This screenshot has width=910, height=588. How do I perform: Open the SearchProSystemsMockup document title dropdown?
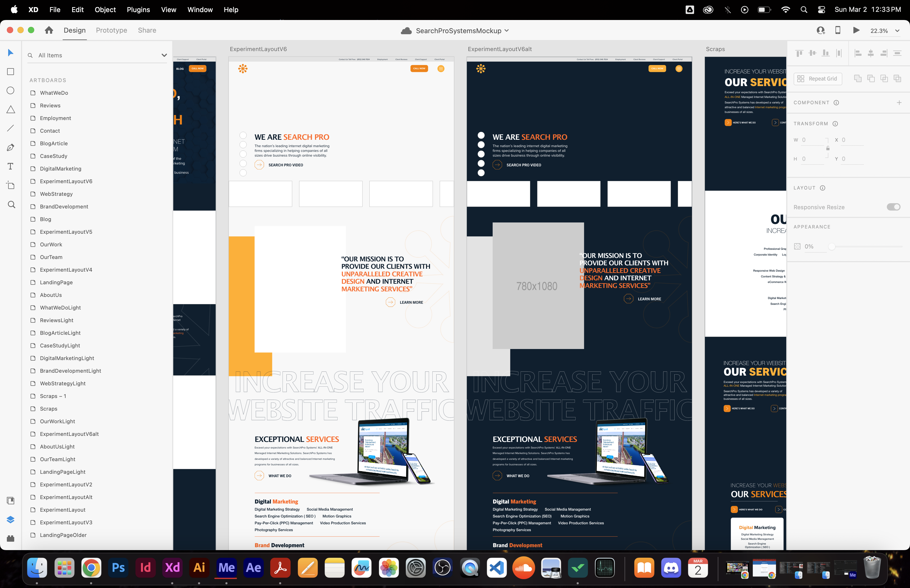pos(506,31)
